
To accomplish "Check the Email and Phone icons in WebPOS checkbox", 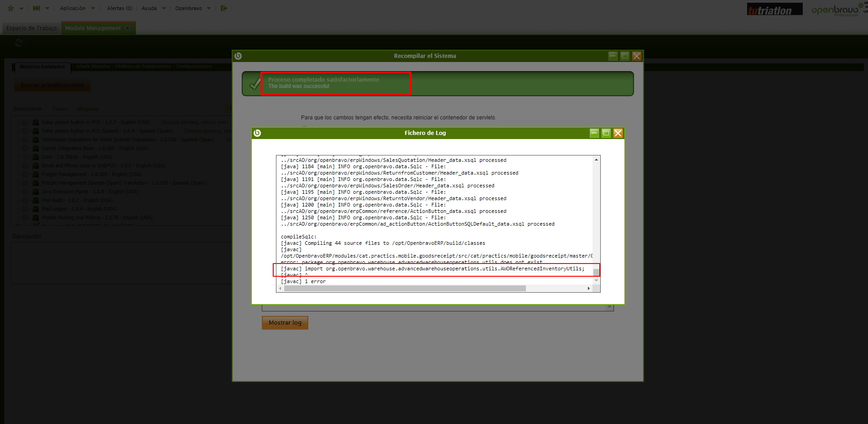I will click(x=25, y=165).
